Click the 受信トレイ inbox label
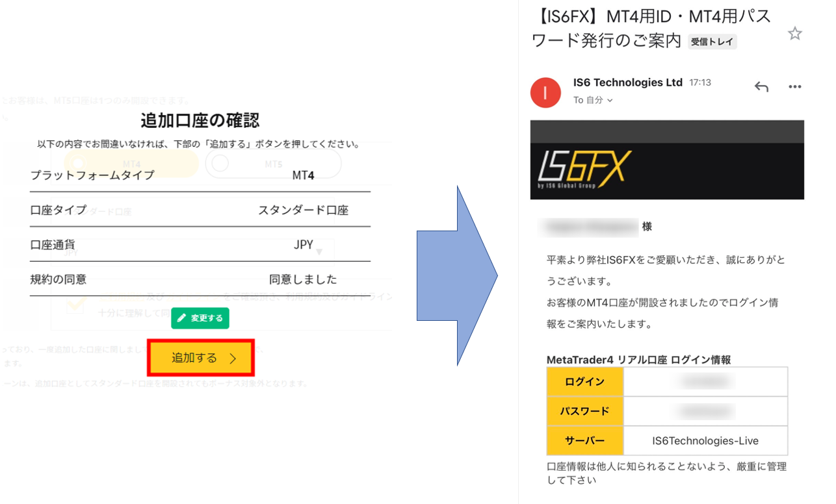The image size is (836, 504). (712, 42)
